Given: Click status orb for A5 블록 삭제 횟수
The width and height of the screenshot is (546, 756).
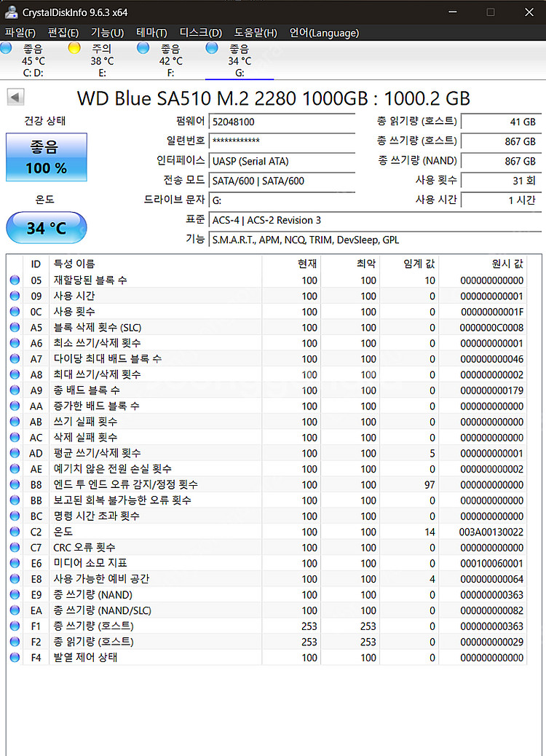Looking at the screenshot, I should 15,327.
